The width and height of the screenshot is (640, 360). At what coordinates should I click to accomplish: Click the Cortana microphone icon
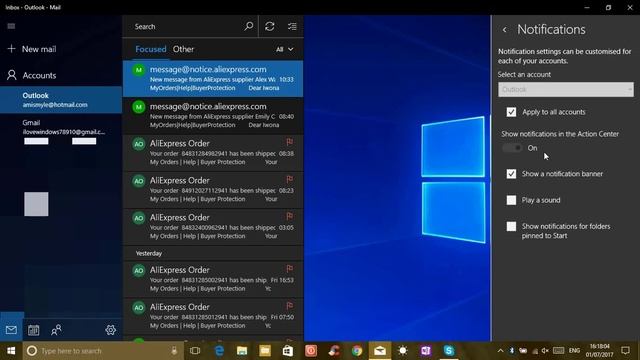[x=174, y=351]
